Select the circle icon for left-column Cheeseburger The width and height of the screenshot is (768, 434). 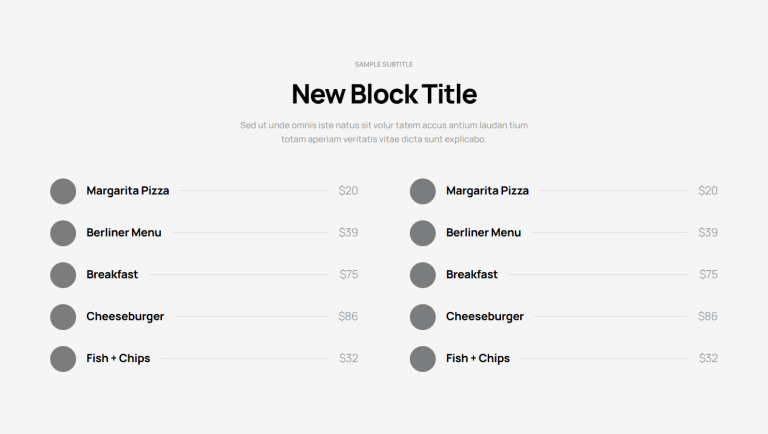click(63, 317)
